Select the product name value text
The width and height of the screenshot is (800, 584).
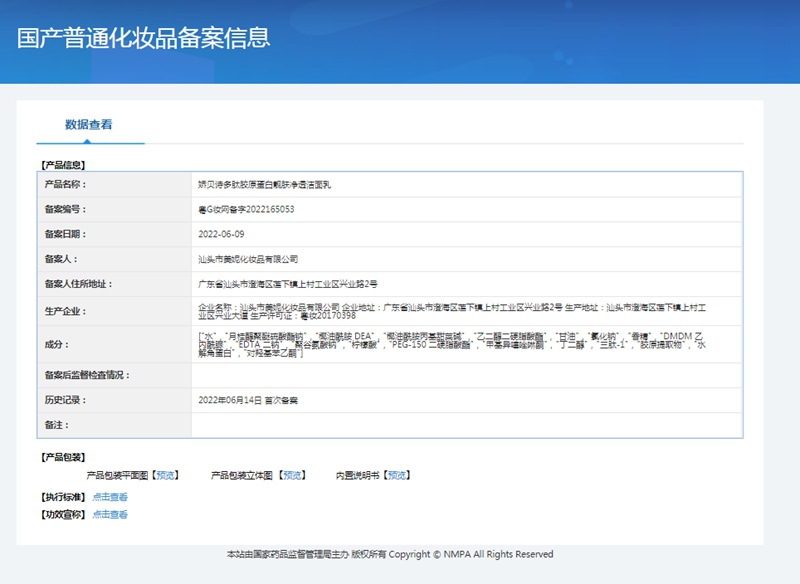tap(264, 185)
